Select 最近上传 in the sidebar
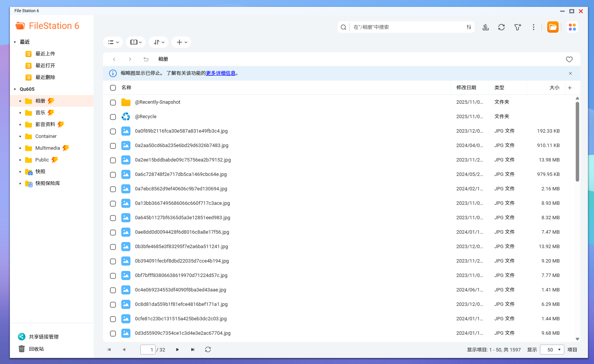The image size is (594, 364). click(45, 54)
